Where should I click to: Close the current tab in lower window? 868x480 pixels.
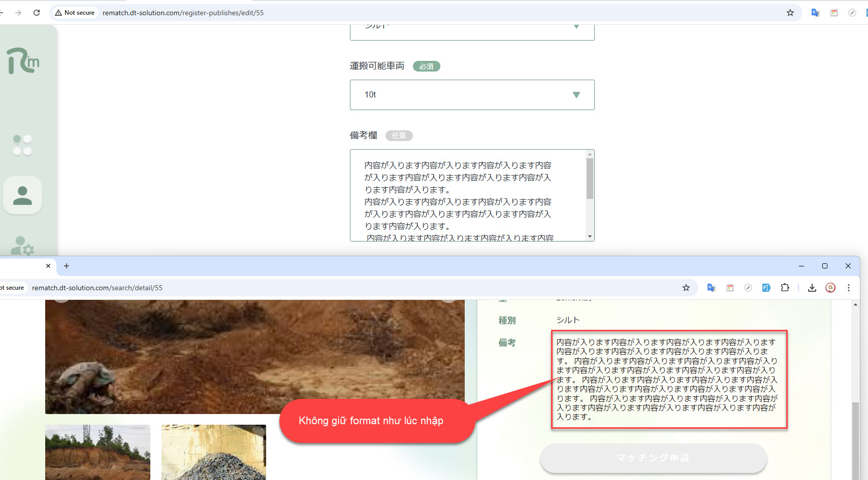point(48,266)
